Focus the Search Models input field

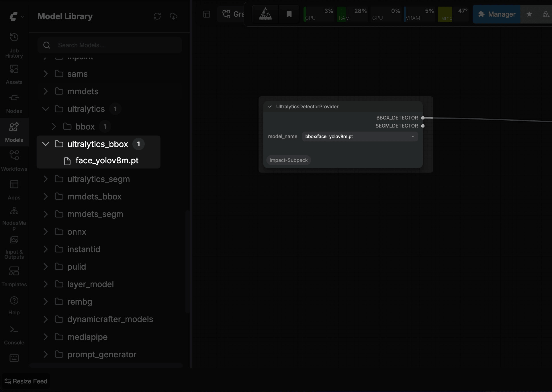pyautogui.click(x=110, y=45)
